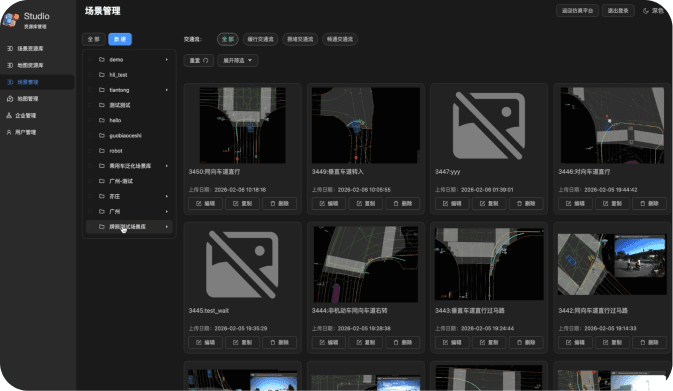Image resolution: width=673 pixels, height=391 pixels.
Task: Click the 全部 button above the folder tree
Action: pos(94,39)
